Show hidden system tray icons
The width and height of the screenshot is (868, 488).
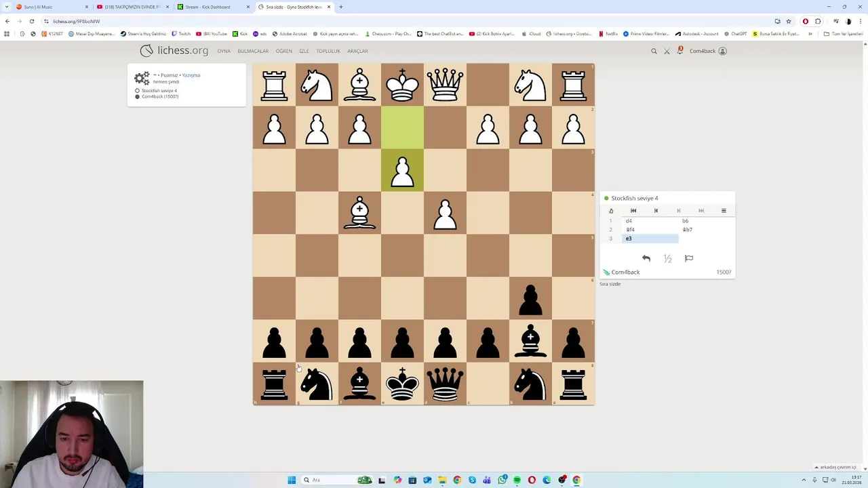coord(804,480)
